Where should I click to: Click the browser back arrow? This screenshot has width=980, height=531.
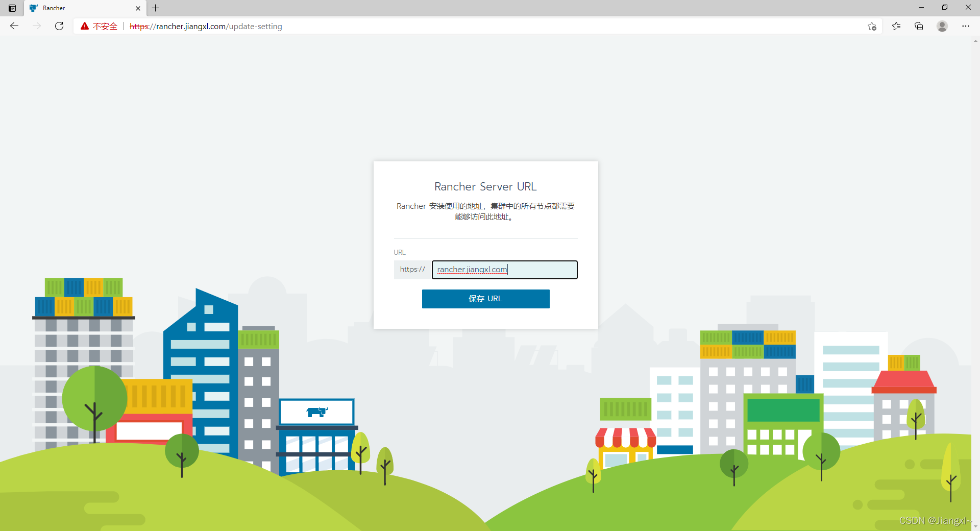(x=14, y=26)
